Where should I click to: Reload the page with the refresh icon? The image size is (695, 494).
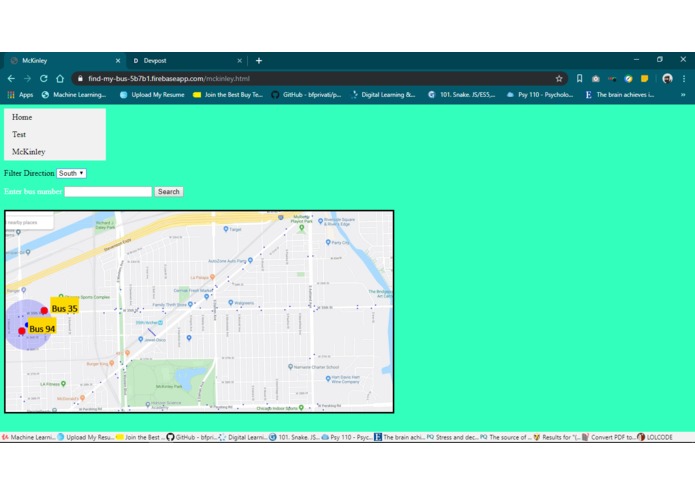[x=43, y=78]
